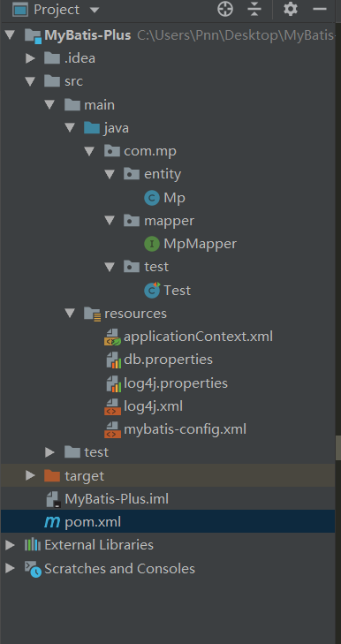Click the log4j.properties file icon

click(x=113, y=383)
